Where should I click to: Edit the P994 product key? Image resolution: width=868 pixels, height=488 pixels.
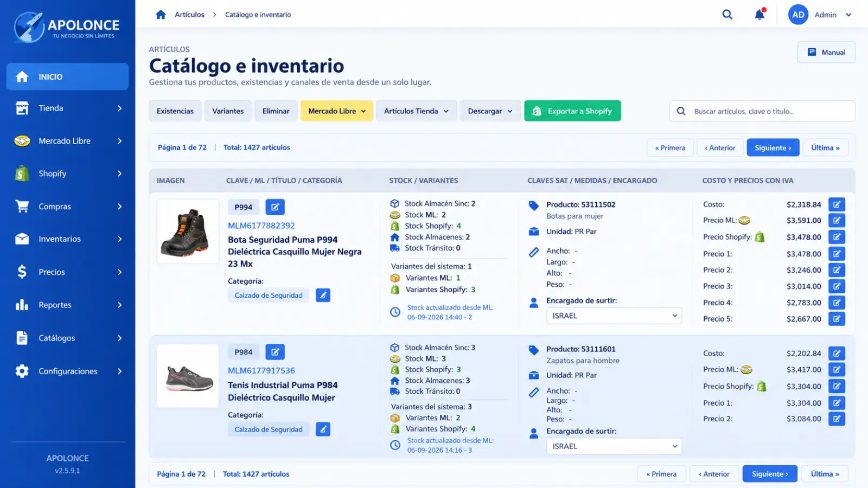point(275,207)
